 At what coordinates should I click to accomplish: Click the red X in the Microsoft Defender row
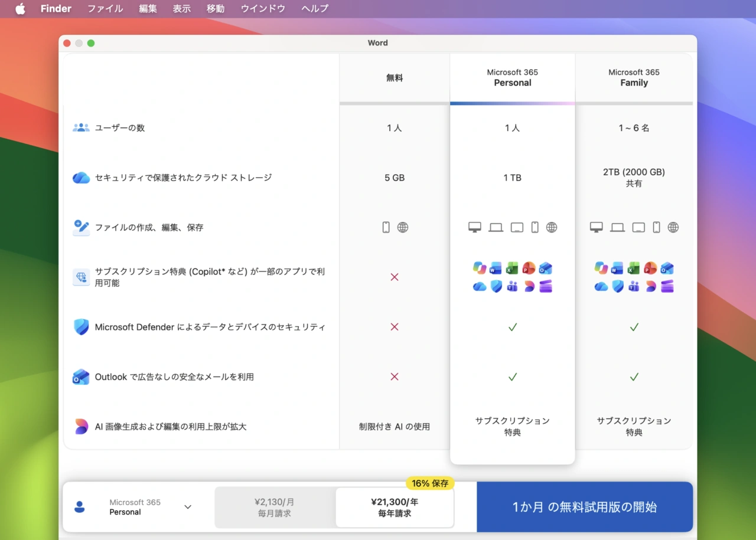click(x=395, y=327)
